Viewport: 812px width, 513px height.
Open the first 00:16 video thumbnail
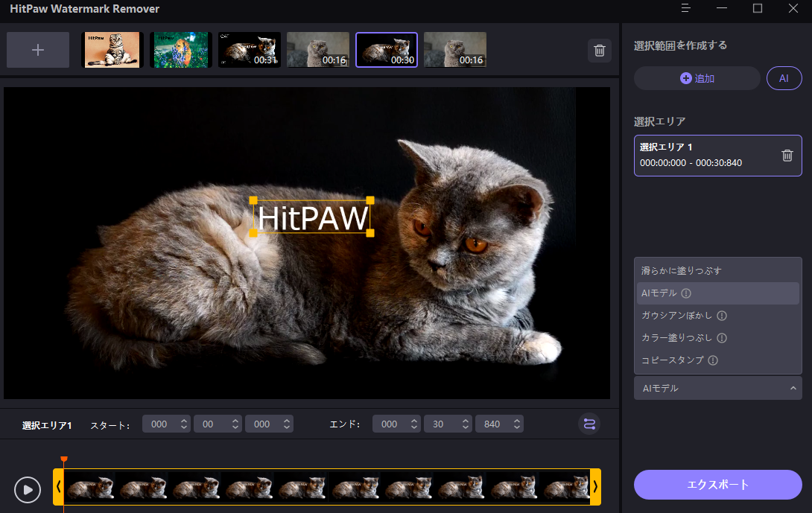[318, 50]
